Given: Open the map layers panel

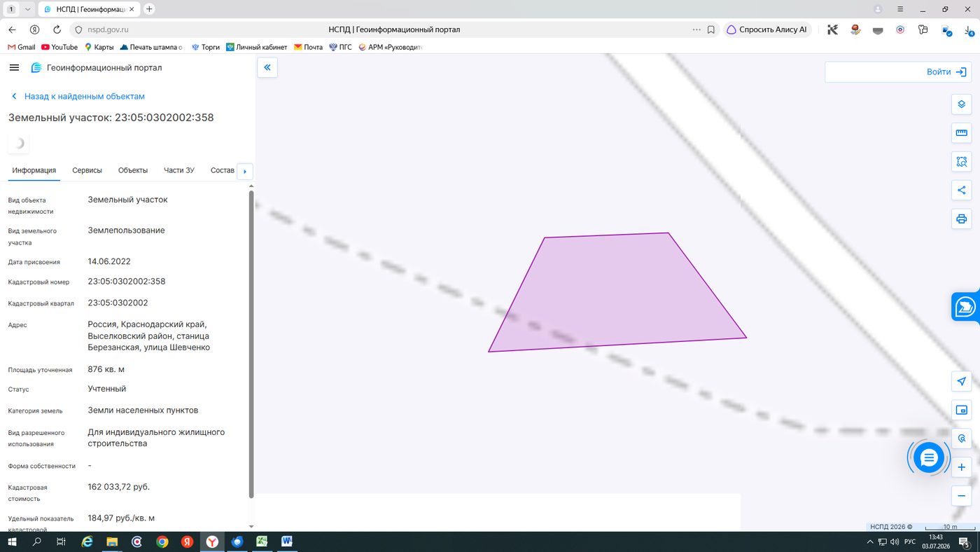Looking at the screenshot, I should pos(962,104).
